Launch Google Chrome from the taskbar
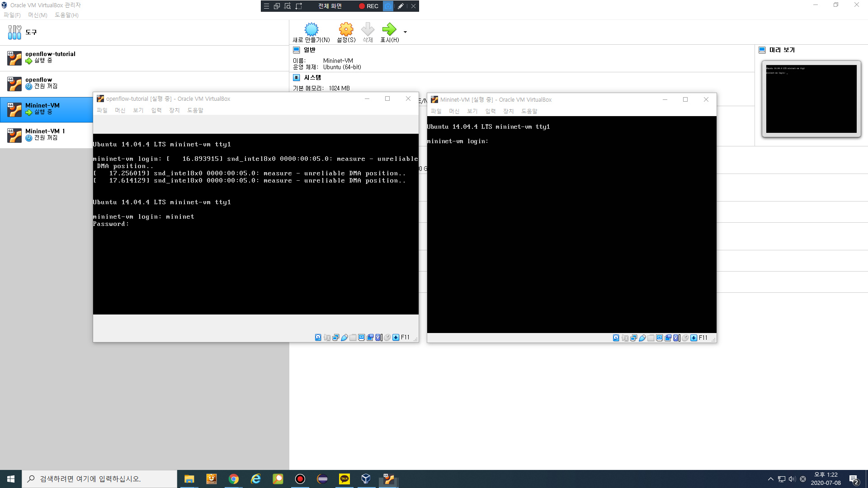 tap(233, 479)
